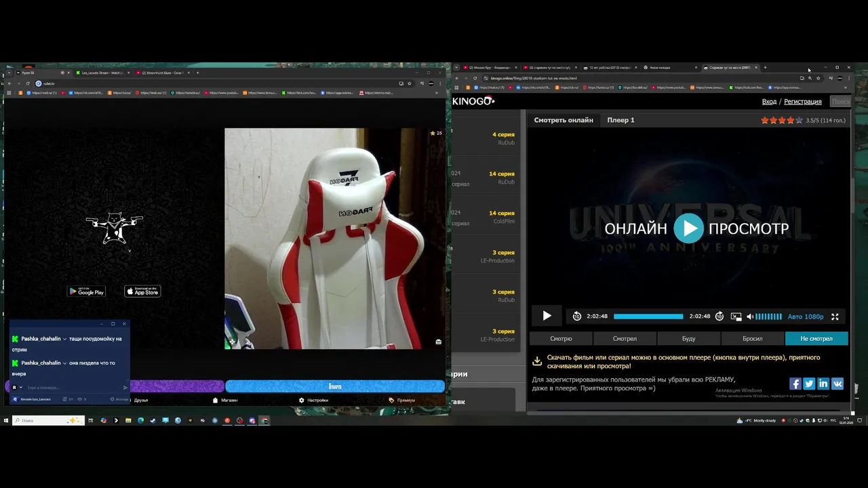This screenshot has width=868, height=488.
Task: Adjust the player volume bars
Action: (x=768, y=317)
